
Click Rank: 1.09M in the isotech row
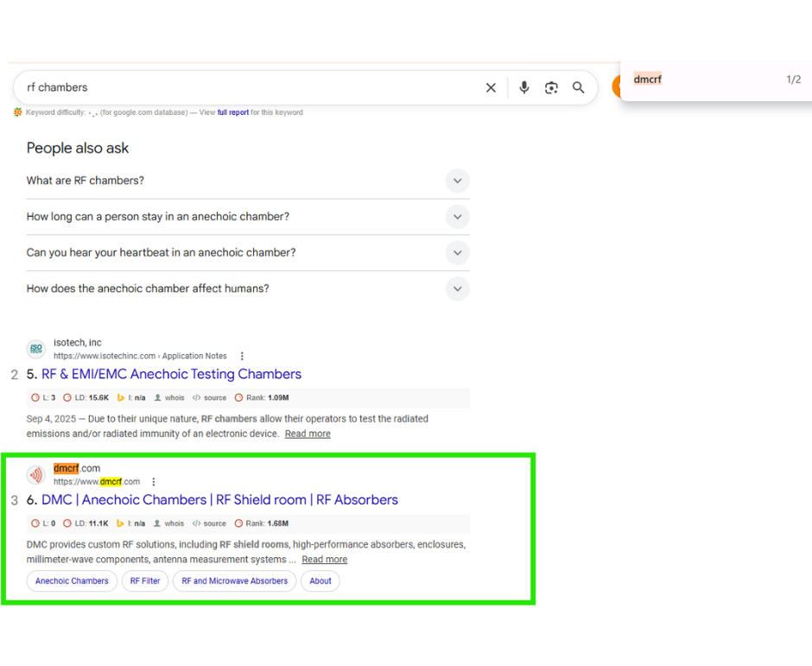click(262, 397)
